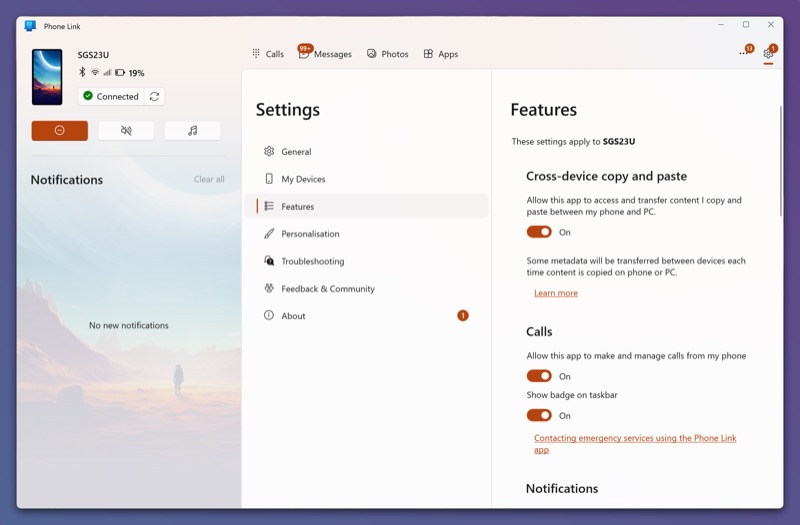Refresh connection with the sync icon
This screenshot has width=800, height=525.
click(x=154, y=96)
